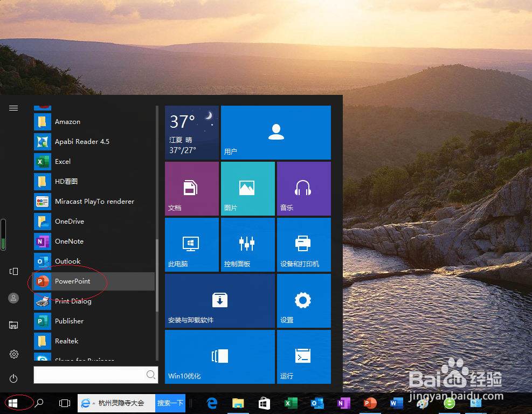Open the 音乐 tile
This screenshot has width=532, height=414.
click(303, 189)
